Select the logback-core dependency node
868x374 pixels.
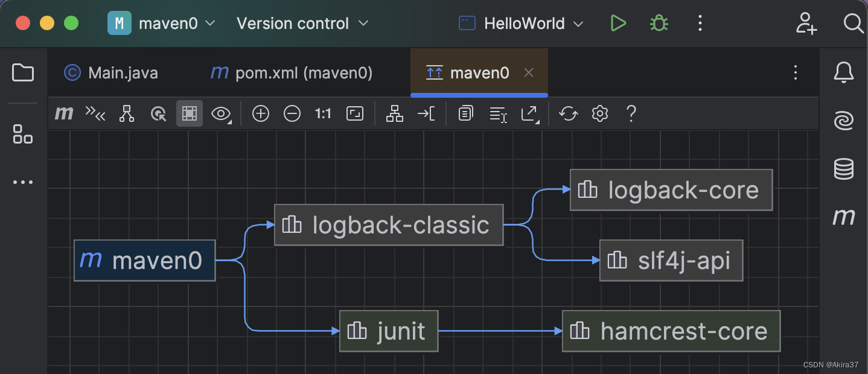tap(671, 190)
